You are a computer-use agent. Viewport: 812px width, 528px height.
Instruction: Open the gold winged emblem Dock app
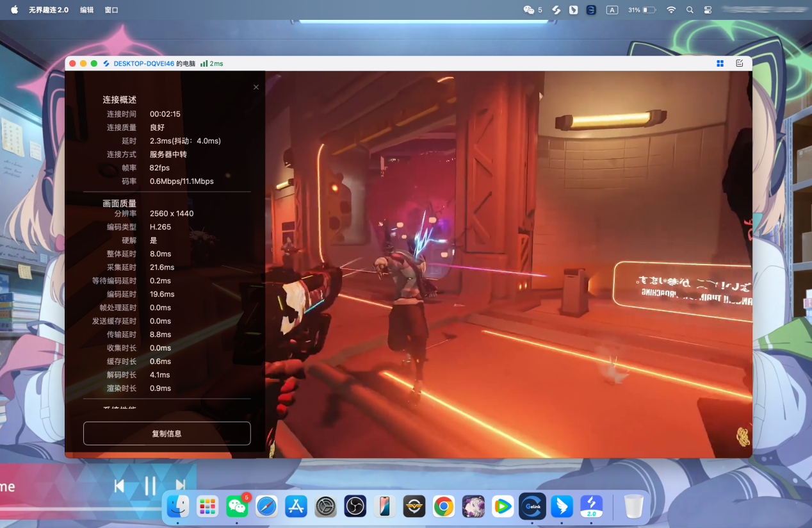[414, 506]
